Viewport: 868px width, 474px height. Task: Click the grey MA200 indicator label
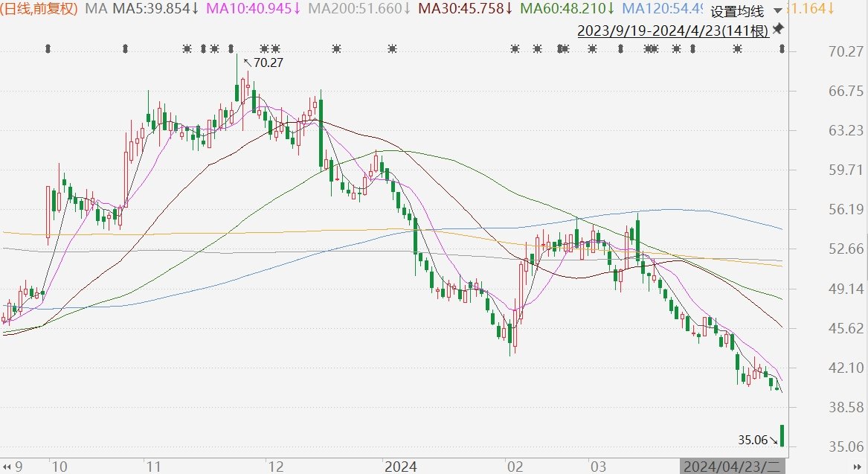click(360, 9)
